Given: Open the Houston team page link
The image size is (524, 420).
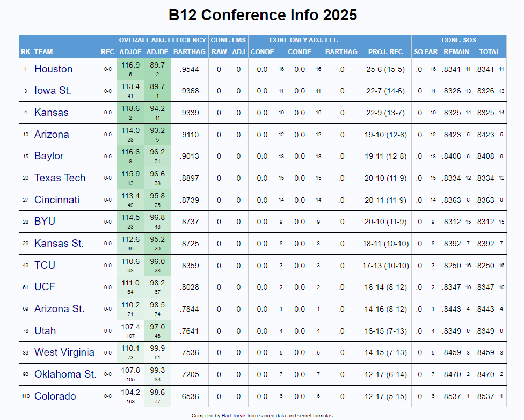Looking at the screenshot, I should click(53, 69).
